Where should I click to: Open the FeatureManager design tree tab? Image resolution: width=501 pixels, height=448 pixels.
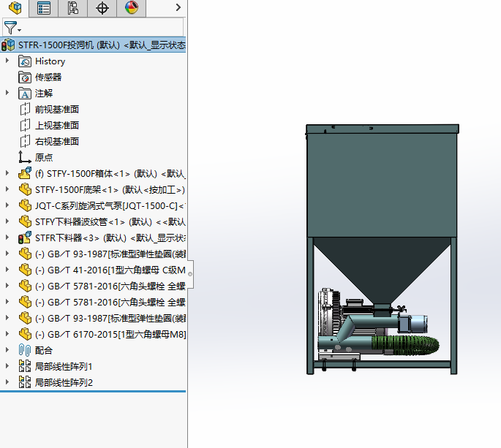point(15,8)
